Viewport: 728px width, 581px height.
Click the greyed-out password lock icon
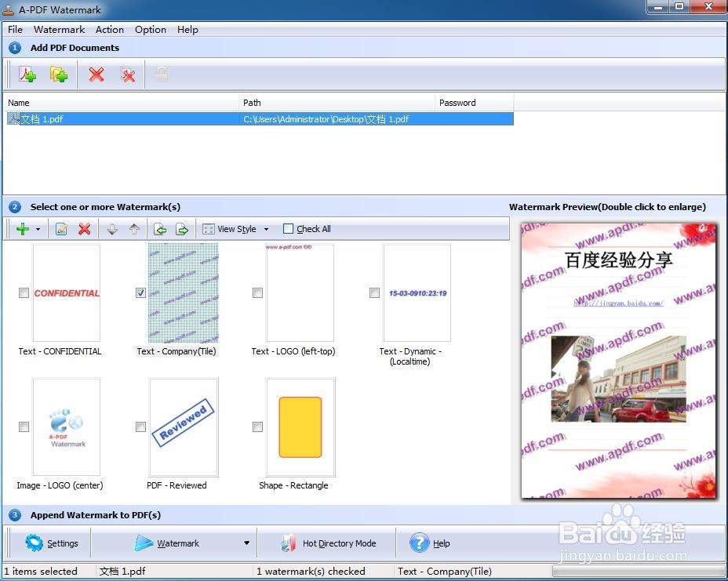pos(162,74)
